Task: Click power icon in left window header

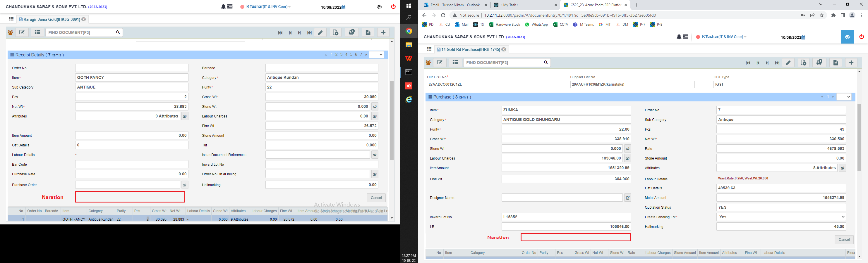Action: pos(393,7)
